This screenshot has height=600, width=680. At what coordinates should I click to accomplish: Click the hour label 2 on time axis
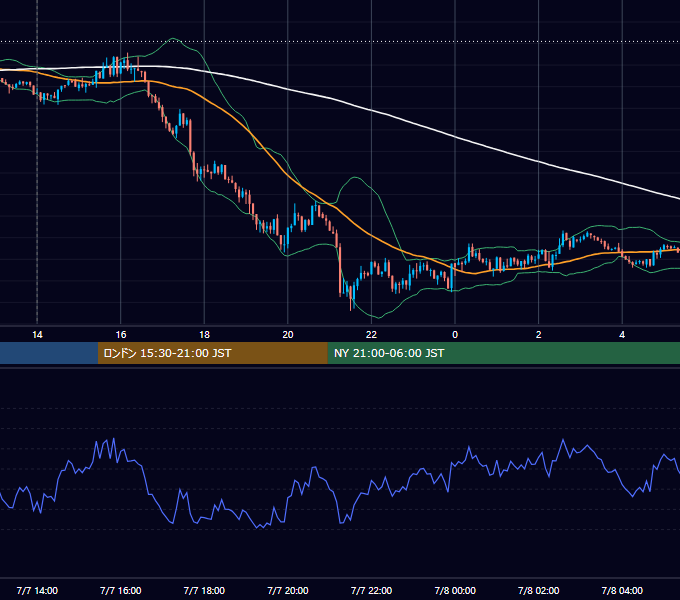tap(539, 335)
